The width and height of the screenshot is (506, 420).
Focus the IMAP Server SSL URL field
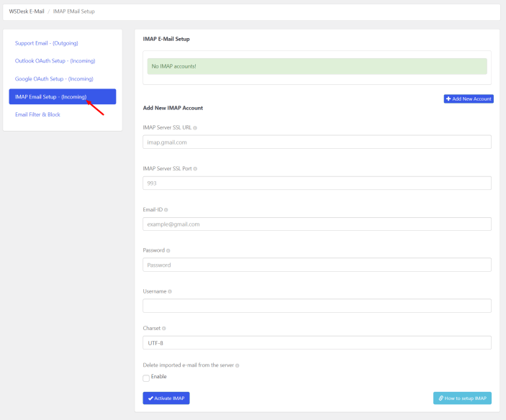click(317, 142)
